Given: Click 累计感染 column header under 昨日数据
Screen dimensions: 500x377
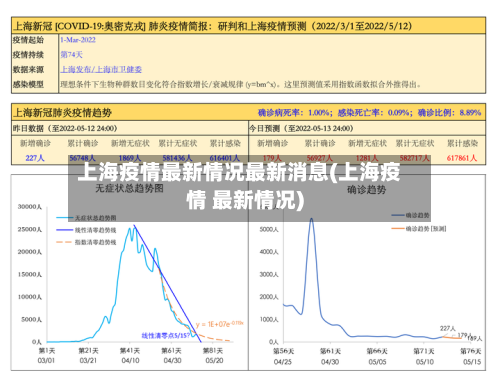Looking at the screenshot, I should pyautogui.click(x=225, y=143).
